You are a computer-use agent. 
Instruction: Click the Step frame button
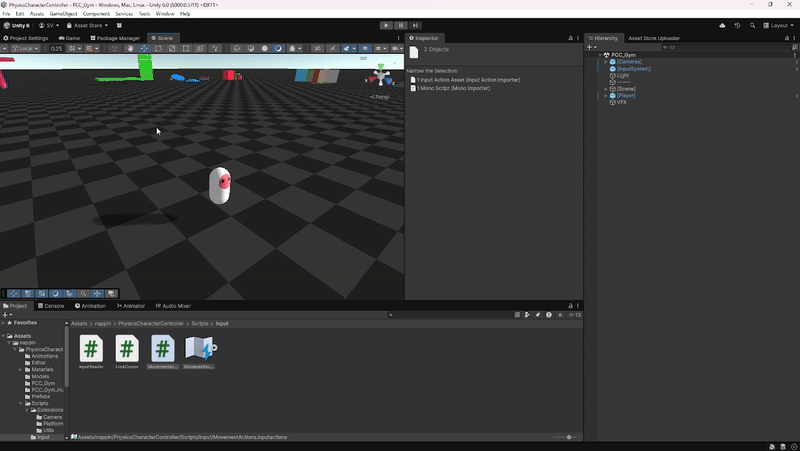[x=414, y=25]
